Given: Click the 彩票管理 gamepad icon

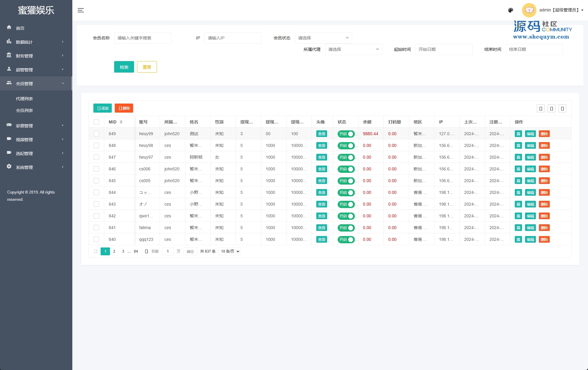Looking at the screenshot, I should tap(9, 125).
